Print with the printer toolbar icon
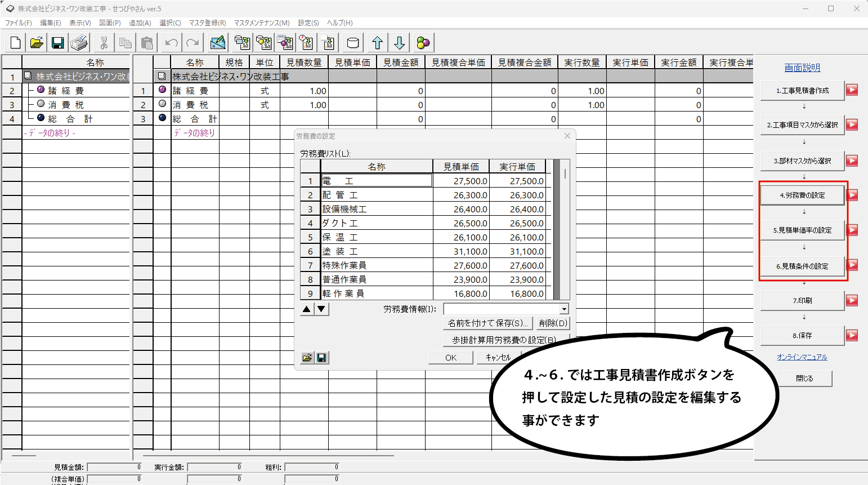 [x=79, y=43]
